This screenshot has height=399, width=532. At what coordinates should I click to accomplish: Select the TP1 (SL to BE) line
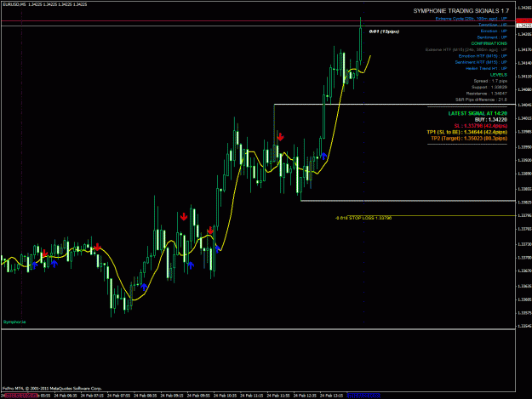[466, 132]
